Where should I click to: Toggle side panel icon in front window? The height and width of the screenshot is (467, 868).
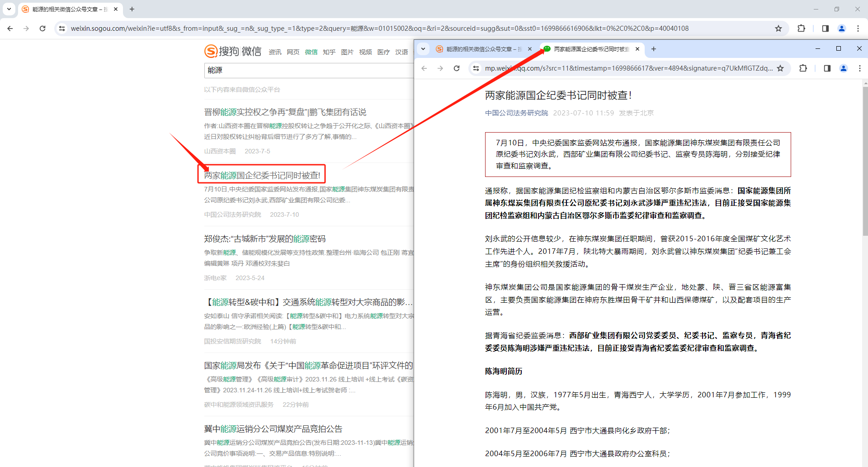827,68
